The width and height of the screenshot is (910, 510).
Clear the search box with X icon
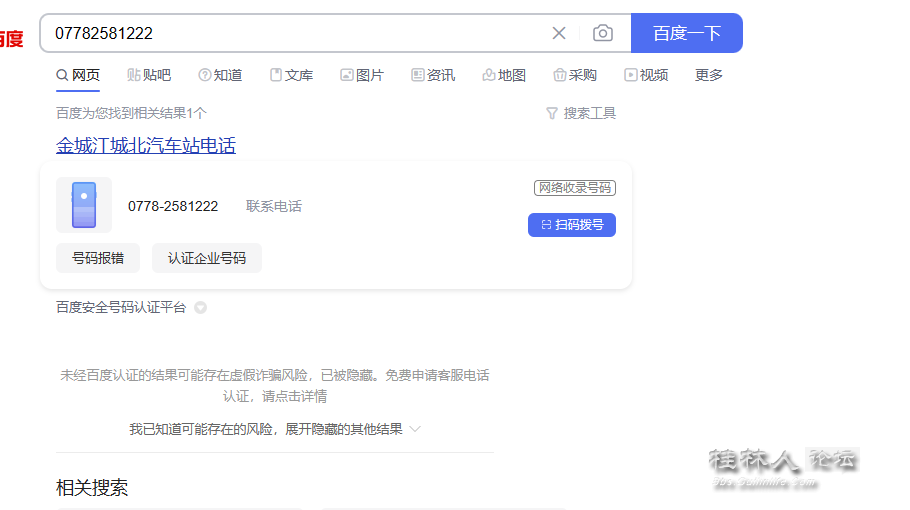tap(558, 33)
